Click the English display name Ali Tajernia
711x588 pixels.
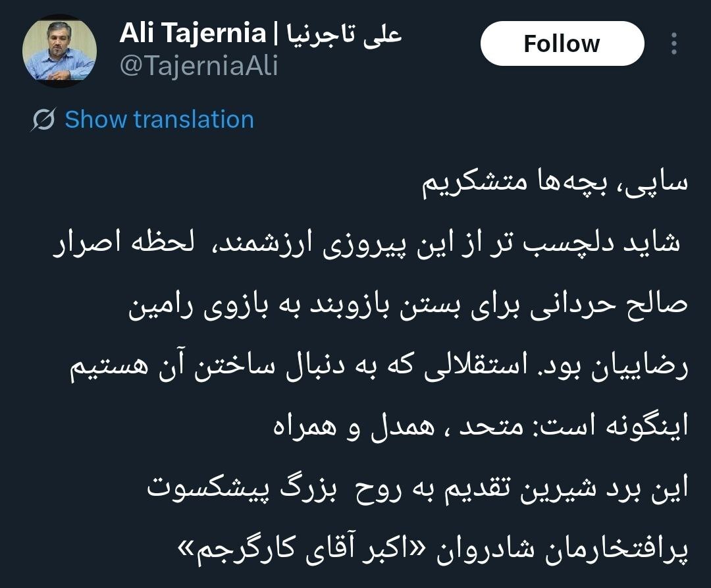(x=192, y=33)
